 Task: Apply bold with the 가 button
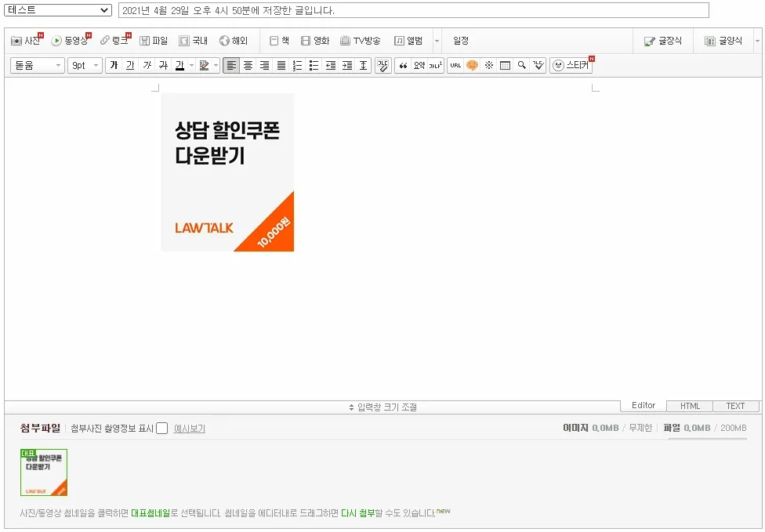pyautogui.click(x=114, y=65)
